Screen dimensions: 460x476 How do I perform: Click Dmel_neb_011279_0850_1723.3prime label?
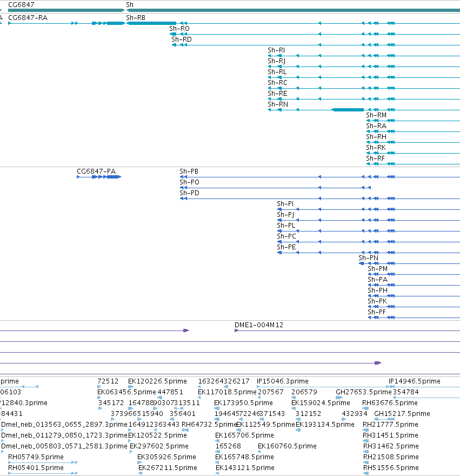tap(64, 435)
